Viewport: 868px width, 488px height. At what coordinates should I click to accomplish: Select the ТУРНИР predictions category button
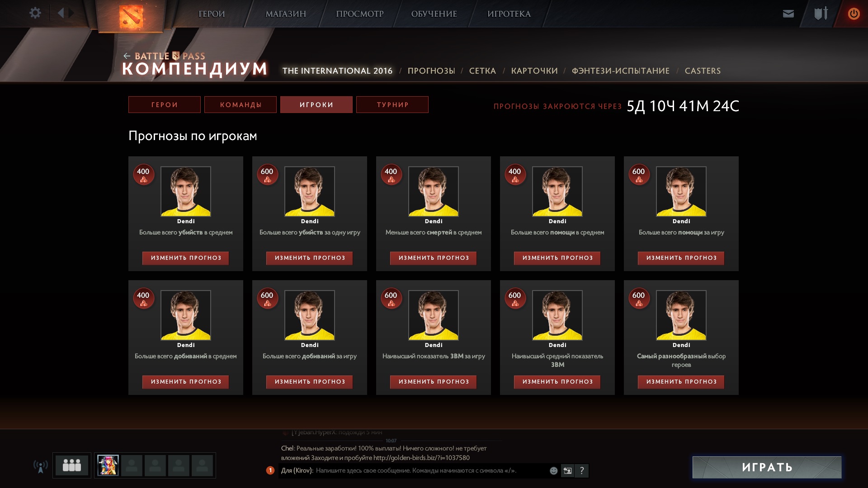(x=392, y=105)
